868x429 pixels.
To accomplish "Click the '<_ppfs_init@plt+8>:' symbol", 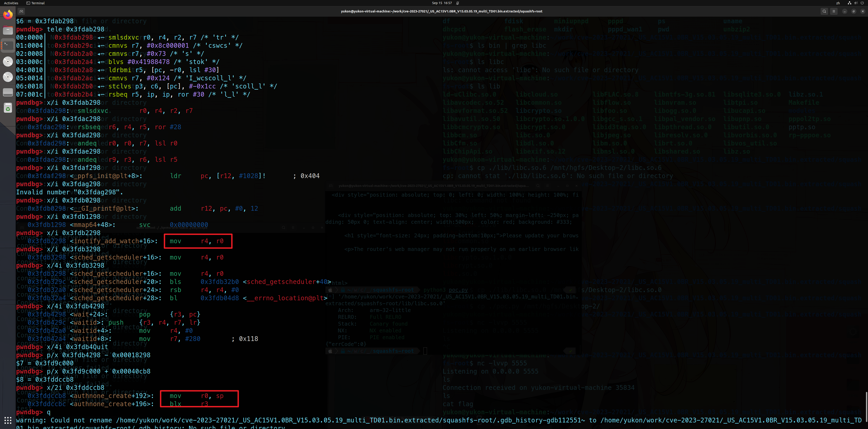I will [106, 176].
